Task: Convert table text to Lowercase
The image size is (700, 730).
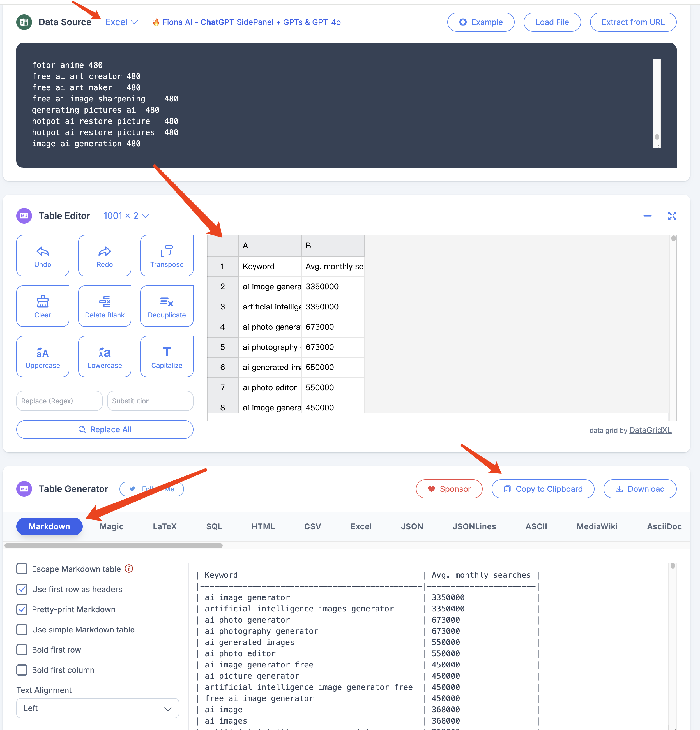Action: [105, 356]
